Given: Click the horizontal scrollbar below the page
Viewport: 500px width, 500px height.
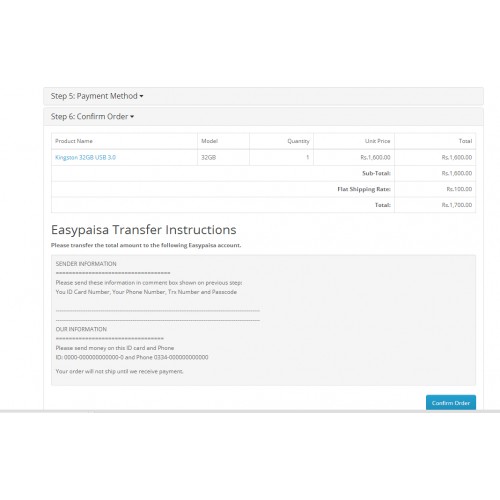Looking at the screenshot, I should pos(250,411).
